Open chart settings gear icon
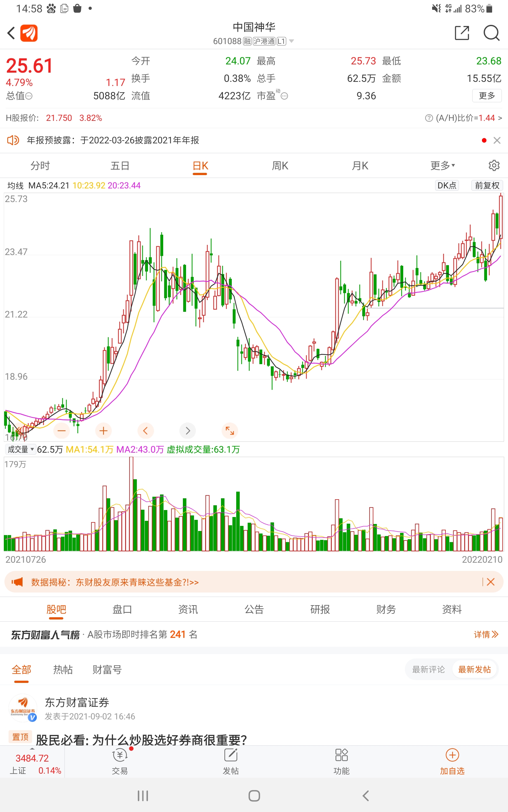508x812 pixels. tap(494, 166)
